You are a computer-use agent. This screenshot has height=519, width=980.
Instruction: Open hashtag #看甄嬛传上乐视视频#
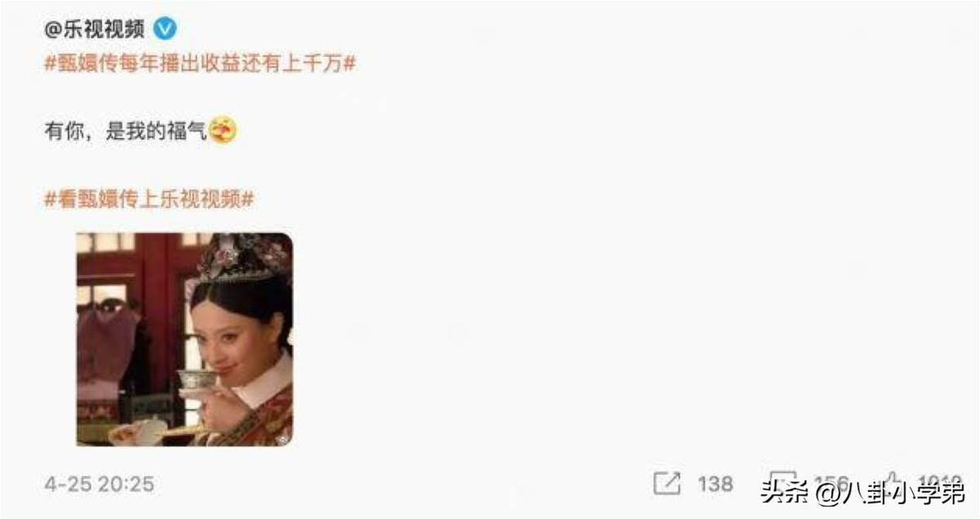click(149, 197)
